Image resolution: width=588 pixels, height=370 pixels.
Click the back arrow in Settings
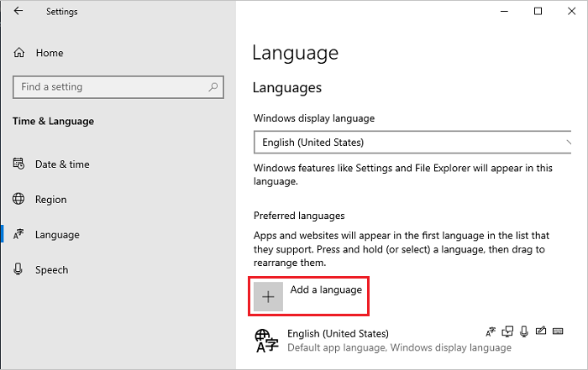[18, 12]
